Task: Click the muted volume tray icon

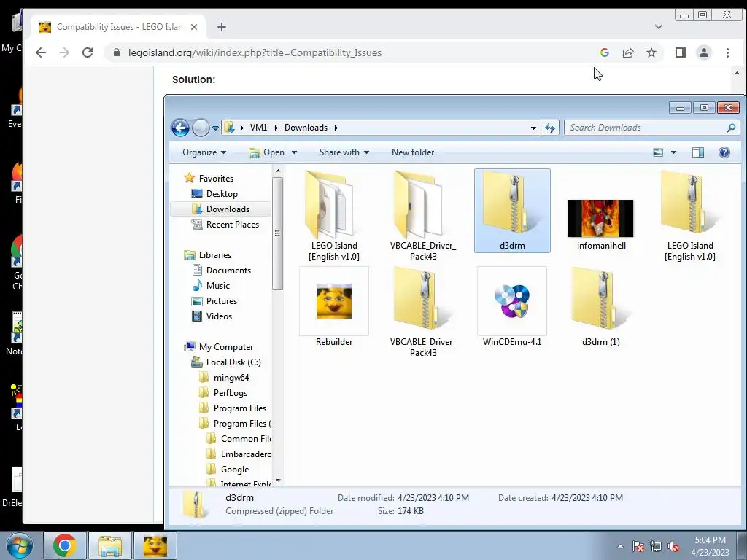Action: 673,546
